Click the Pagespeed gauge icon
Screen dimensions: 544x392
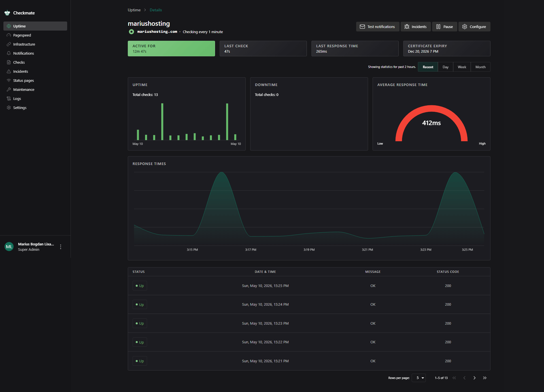coord(9,35)
